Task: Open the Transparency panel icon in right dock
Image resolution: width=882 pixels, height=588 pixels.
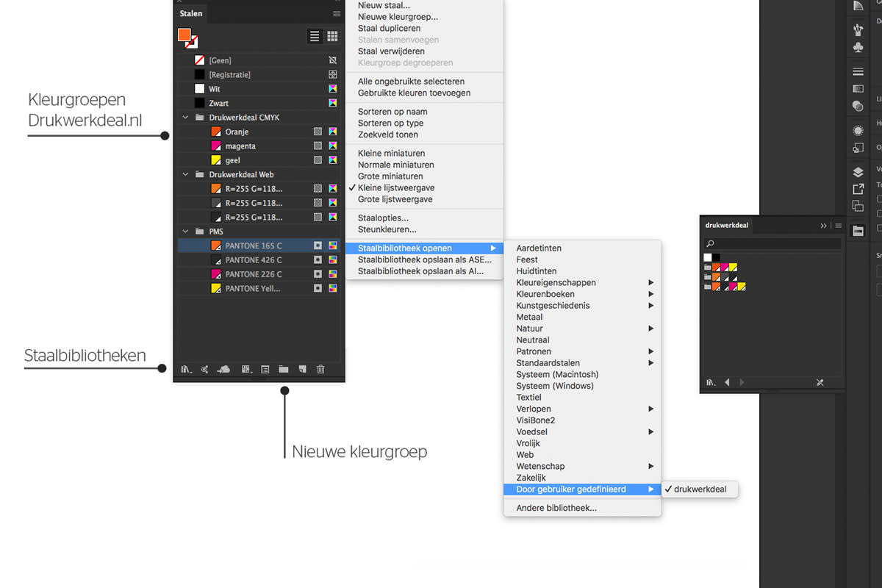Action: 858,106
